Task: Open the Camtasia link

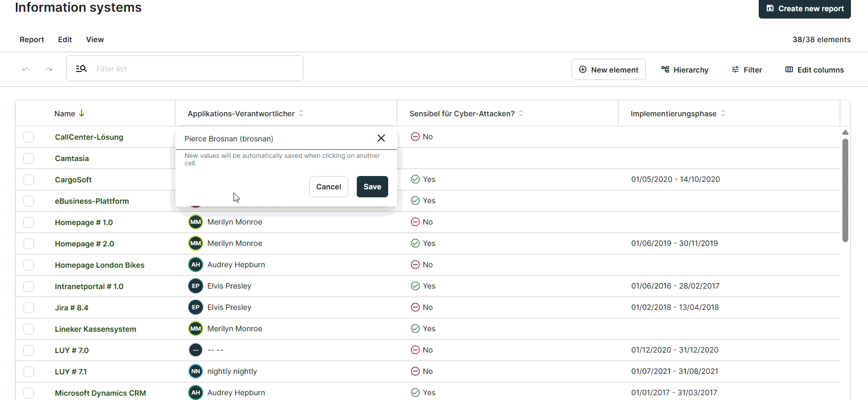Action: tap(72, 158)
